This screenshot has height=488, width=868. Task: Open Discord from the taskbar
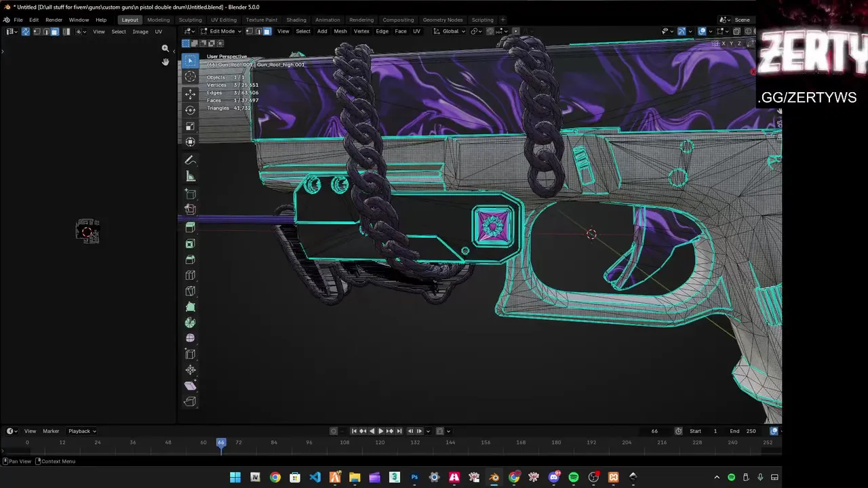[x=554, y=477]
